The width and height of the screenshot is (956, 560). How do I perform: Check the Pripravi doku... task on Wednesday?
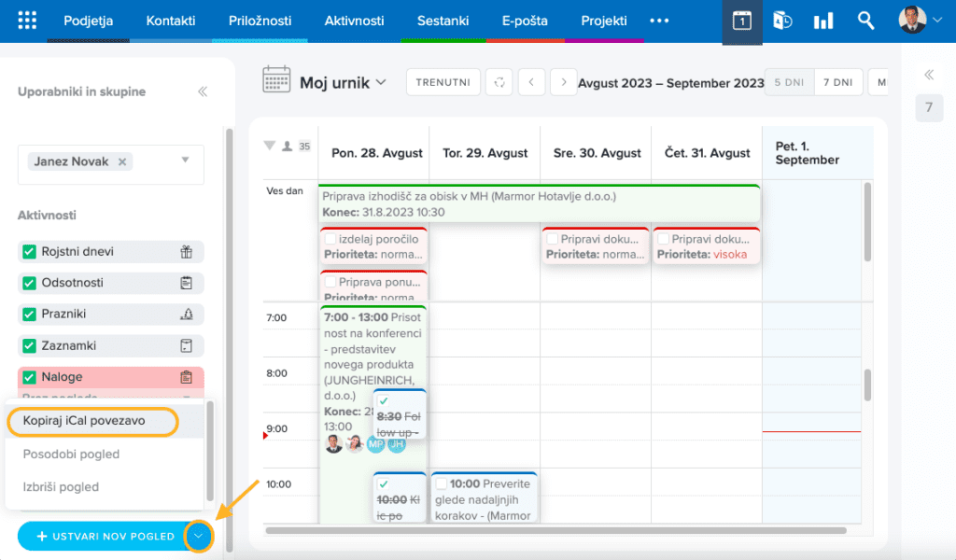point(553,239)
